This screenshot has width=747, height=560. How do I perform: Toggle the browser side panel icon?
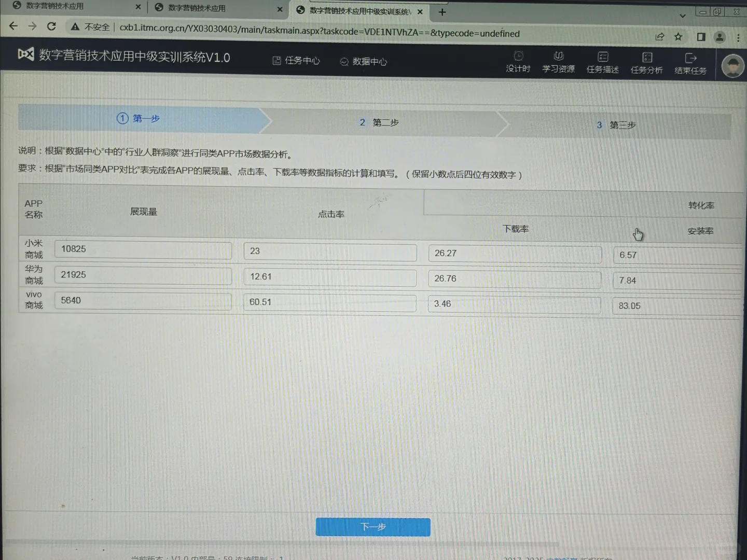(x=701, y=37)
